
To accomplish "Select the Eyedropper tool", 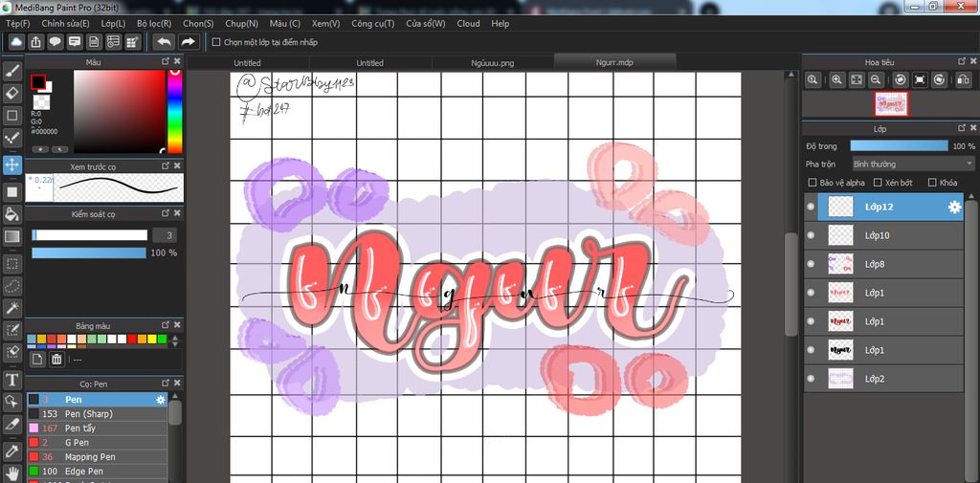I will (11, 450).
